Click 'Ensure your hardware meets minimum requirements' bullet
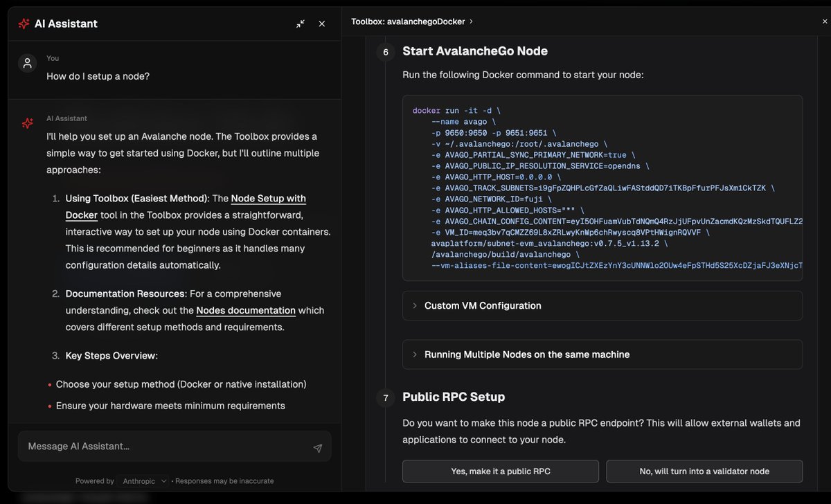Screen dimensions: 831x504 click(170, 406)
